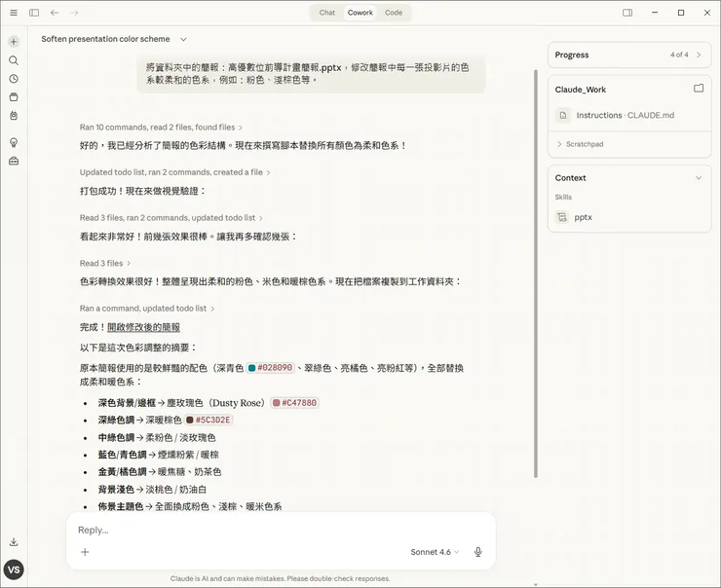Click the #C47880 dusty rose color chip
The image size is (721, 588).
294,403
